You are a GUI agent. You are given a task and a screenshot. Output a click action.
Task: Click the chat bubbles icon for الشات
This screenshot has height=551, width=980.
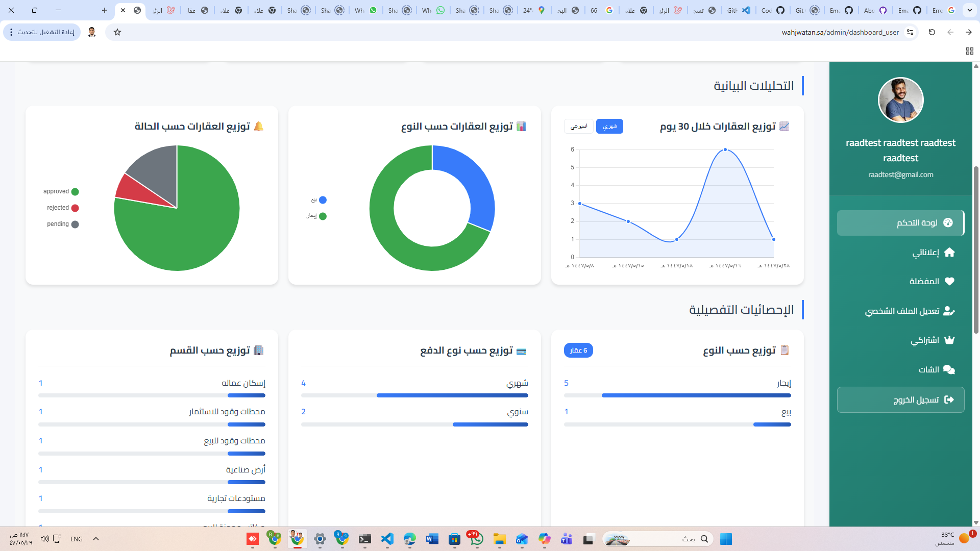coord(948,370)
